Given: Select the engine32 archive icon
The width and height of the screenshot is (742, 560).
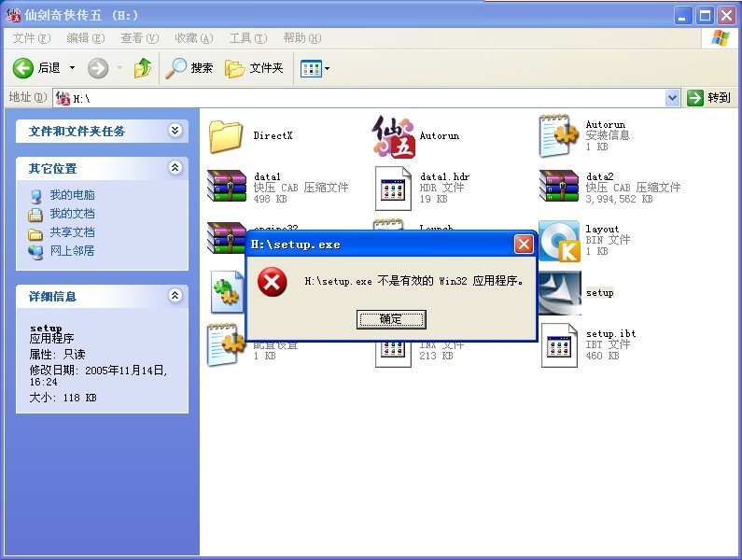Looking at the screenshot, I should (226, 237).
